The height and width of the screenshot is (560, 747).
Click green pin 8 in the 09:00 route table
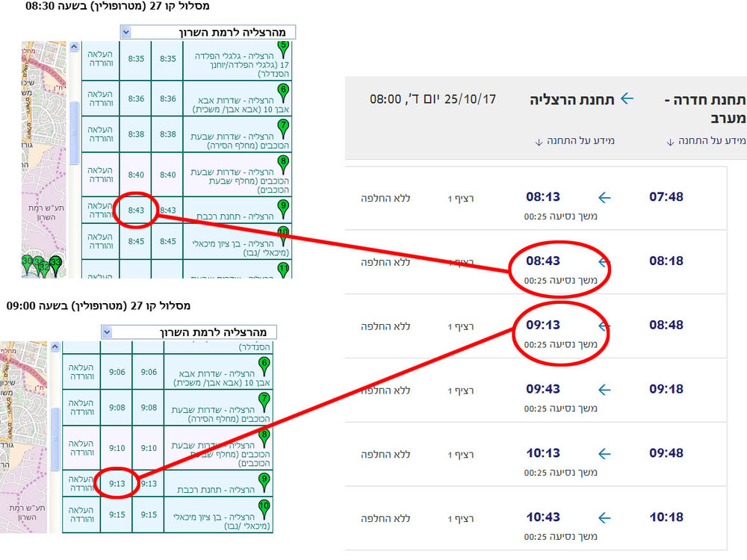point(264,438)
